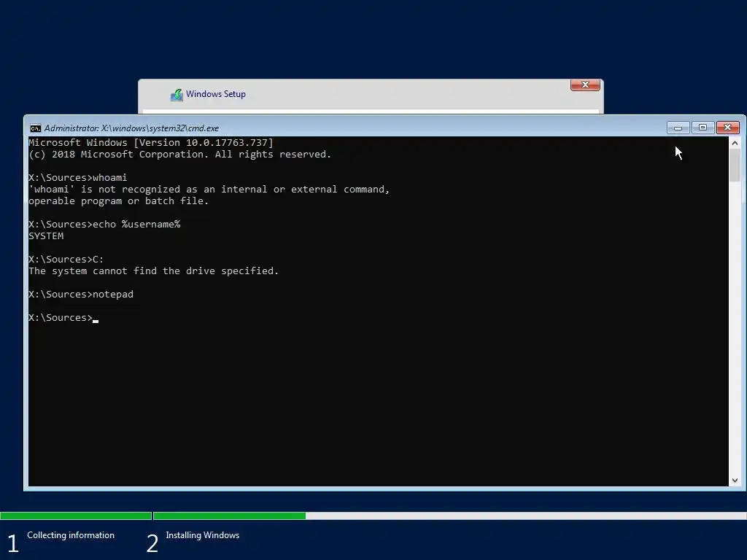This screenshot has height=560, width=747.
Task: Click the scrollbar up arrow in cmd
Action: pos(735,143)
